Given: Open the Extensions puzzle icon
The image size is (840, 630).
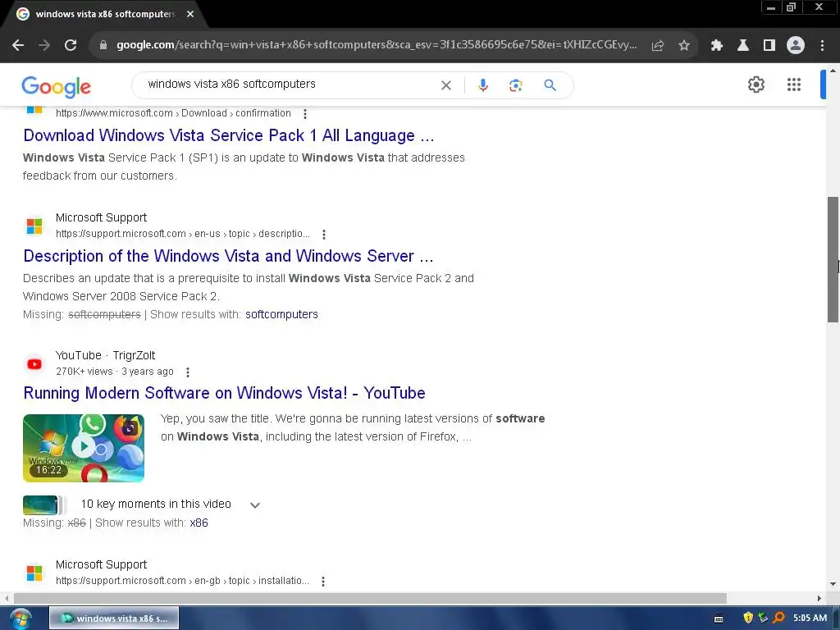Looking at the screenshot, I should (x=717, y=46).
